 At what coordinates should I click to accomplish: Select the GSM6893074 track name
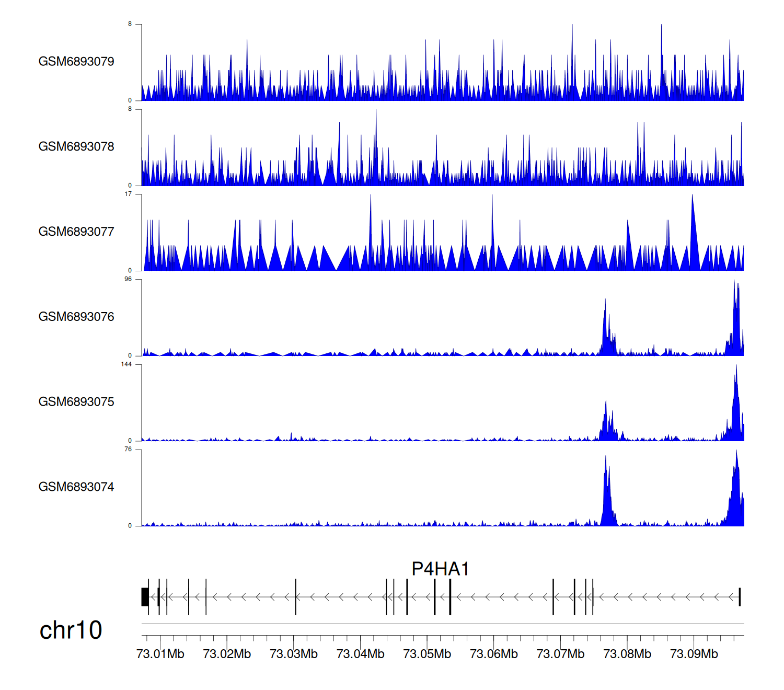(x=76, y=487)
